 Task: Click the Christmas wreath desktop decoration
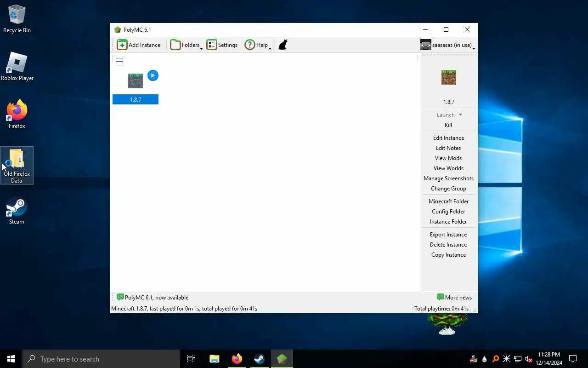coord(447,323)
